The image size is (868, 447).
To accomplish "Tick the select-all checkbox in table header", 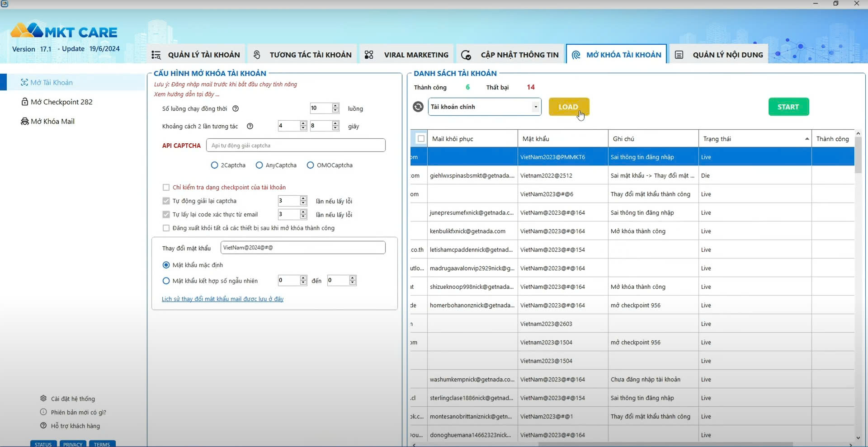I will [421, 139].
